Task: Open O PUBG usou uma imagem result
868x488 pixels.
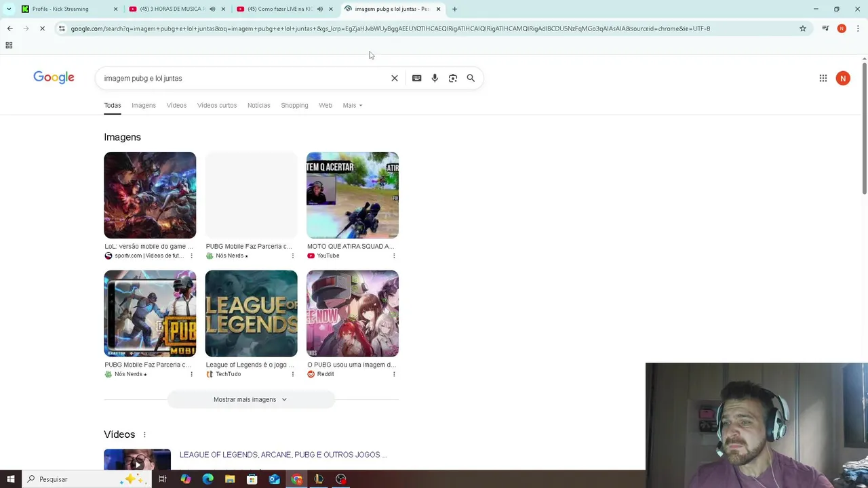Action: coord(351,365)
